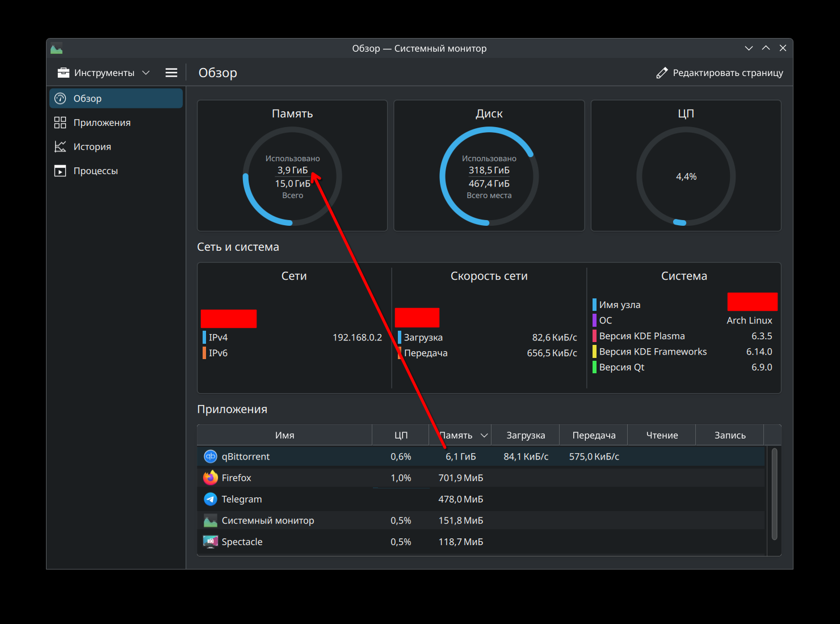Select the Telegram row name

click(242, 499)
